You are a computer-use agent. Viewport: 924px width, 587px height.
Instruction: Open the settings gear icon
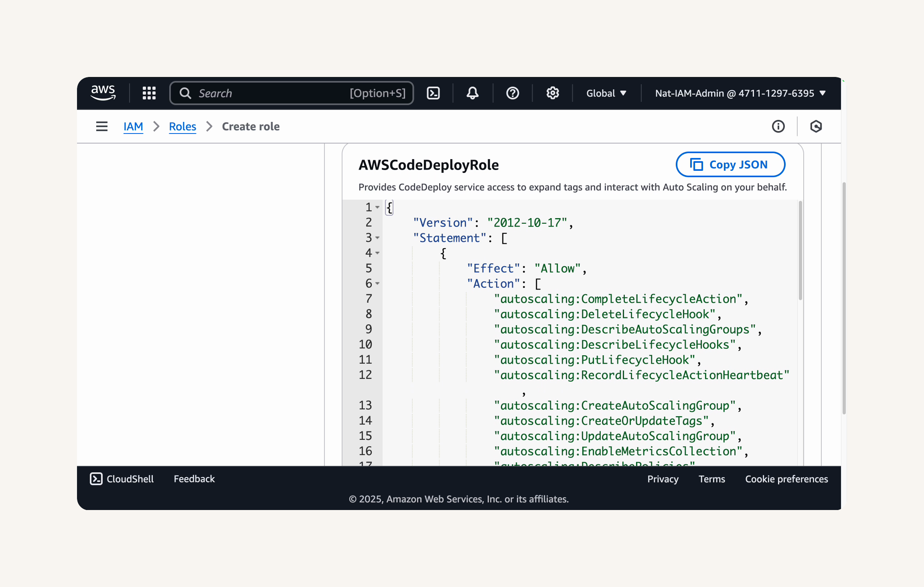coord(553,93)
